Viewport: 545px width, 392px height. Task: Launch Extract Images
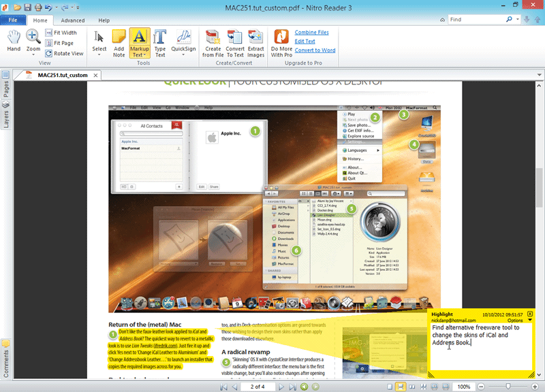(x=256, y=43)
